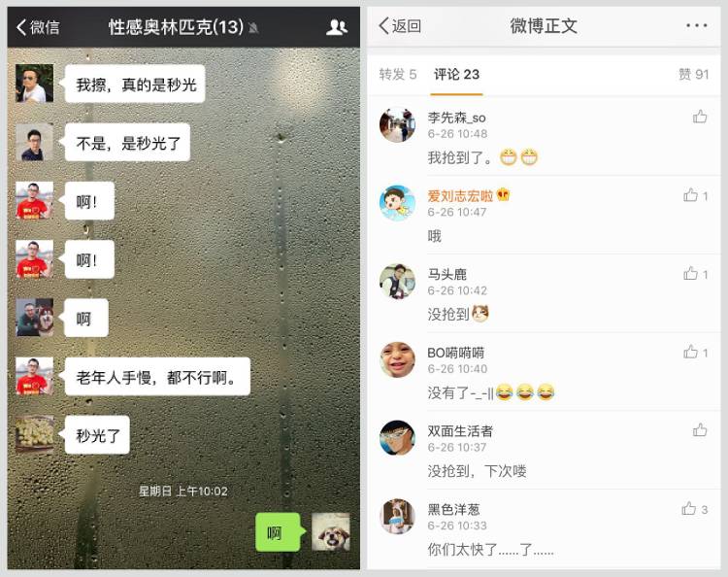Open 李先森_so's profile name
The image size is (728, 577).
[x=456, y=118]
